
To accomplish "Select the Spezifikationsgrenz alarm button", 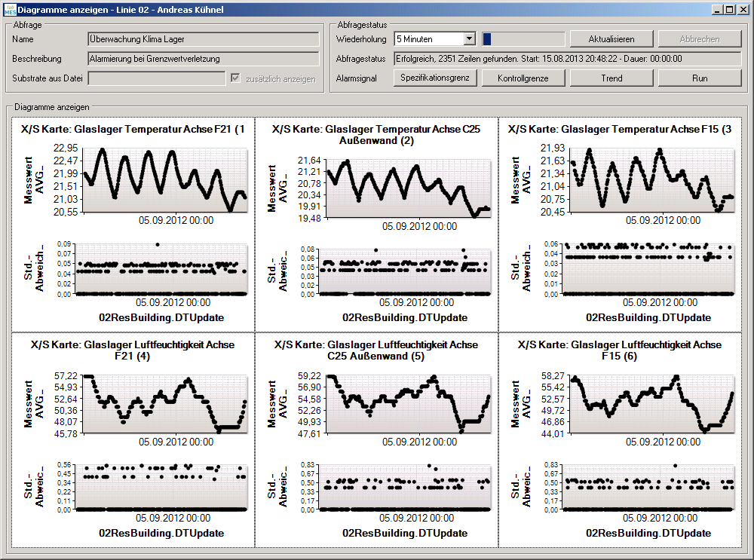I will (435, 78).
